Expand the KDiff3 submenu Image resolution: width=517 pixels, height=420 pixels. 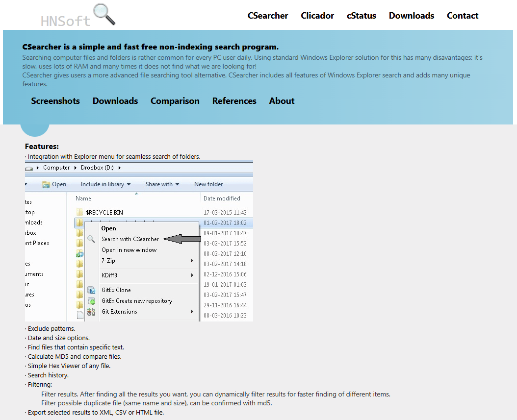(192, 275)
